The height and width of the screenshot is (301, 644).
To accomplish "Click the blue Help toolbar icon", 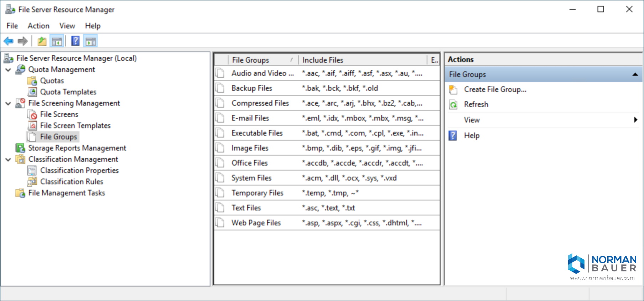I will point(75,41).
